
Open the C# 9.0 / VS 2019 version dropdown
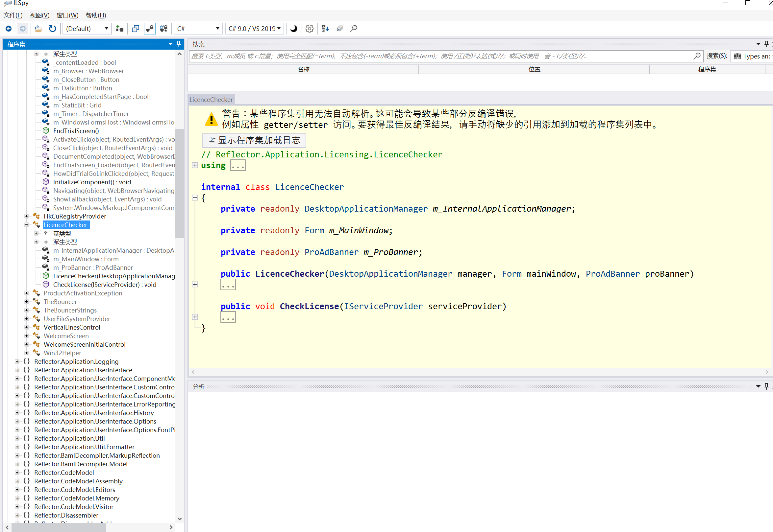254,29
